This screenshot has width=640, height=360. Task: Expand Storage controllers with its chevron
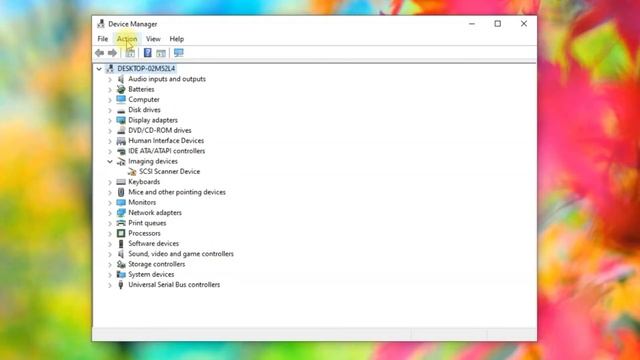110,264
